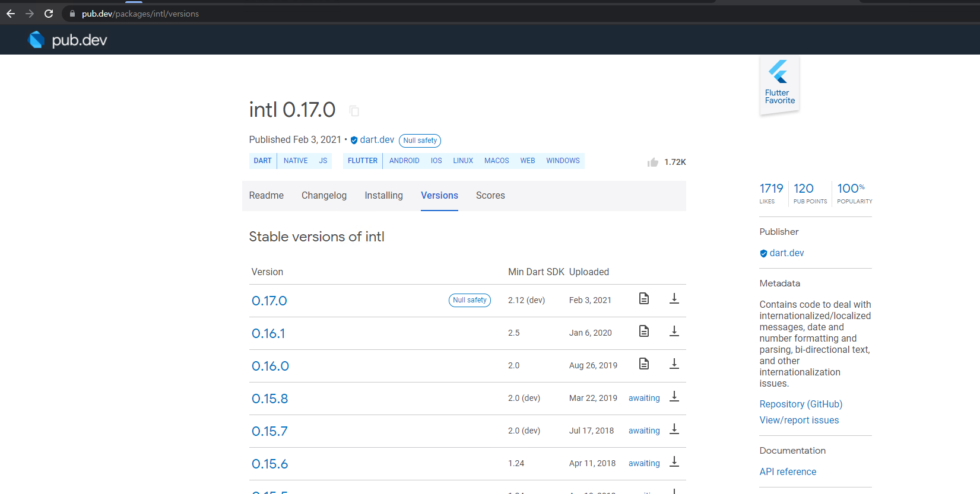Click the LINUX platform tag
980x494 pixels.
[463, 161]
